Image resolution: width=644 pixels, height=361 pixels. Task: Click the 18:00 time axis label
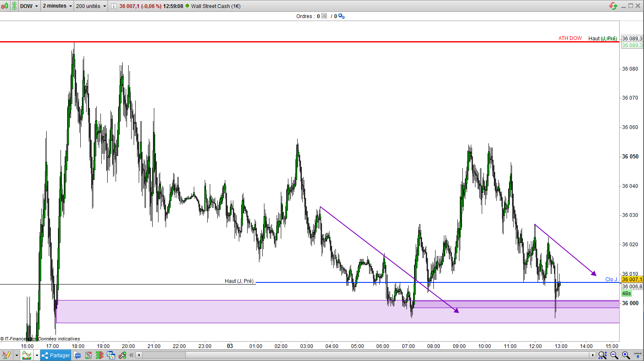(78, 346)
